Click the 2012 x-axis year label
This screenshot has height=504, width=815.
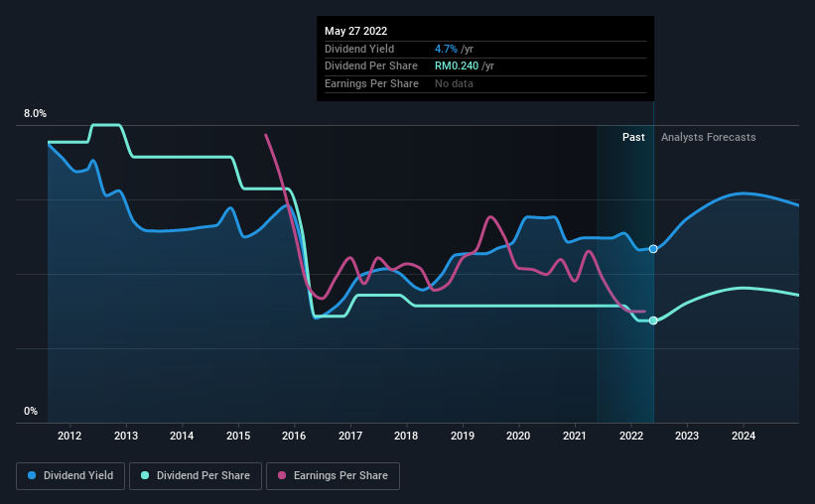69,436
